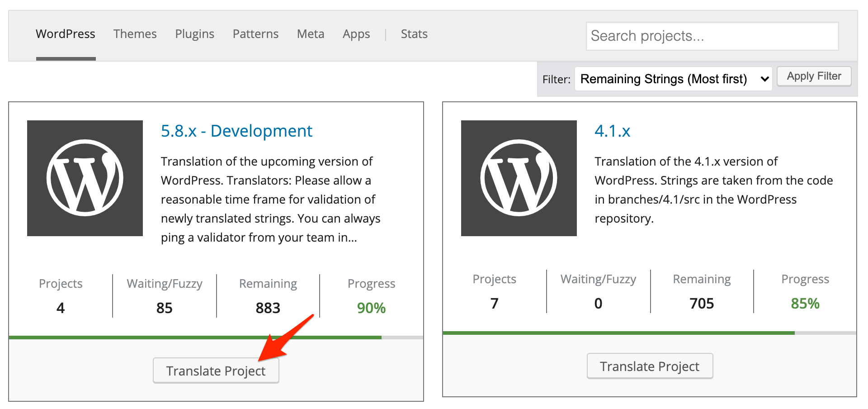The width and height of the screenshot is (868, 409).
Task: Click the 4.1.x project progress bar
Action: [x=650, y=333]
